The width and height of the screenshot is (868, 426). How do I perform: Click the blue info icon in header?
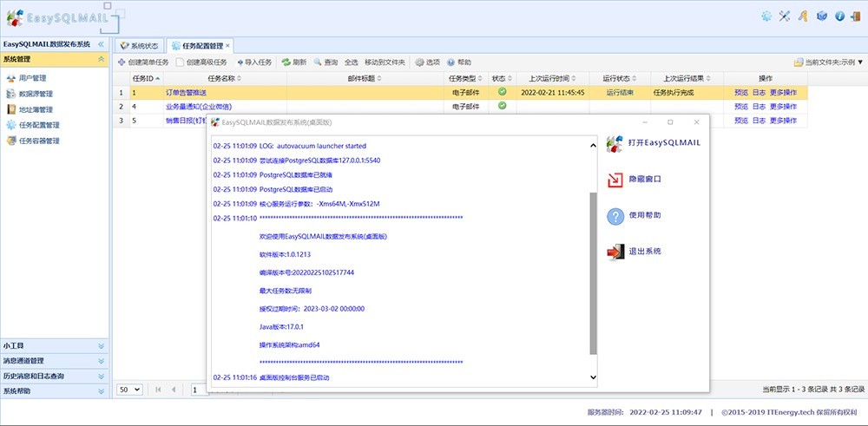(839, 16)
